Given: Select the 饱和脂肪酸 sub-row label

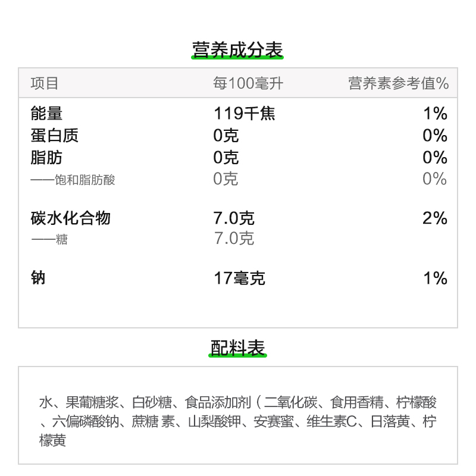Looking at the screenshot, I should tap(73, 180).
